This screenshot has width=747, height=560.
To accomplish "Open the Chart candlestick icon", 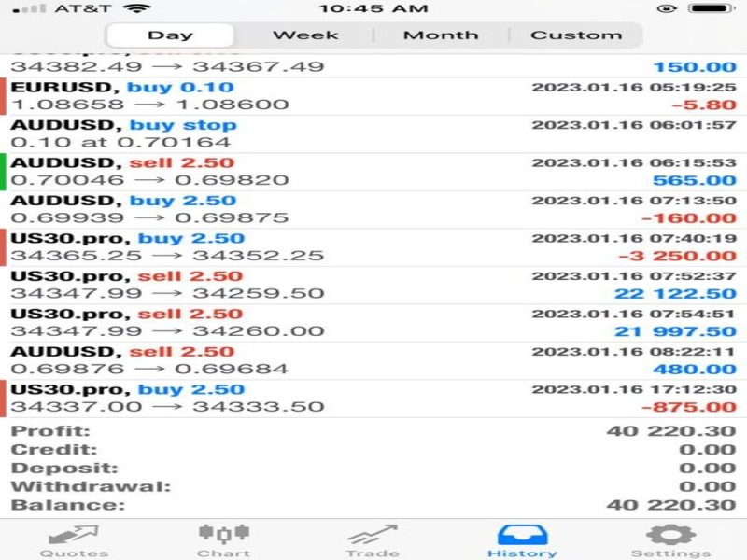I will pos(224,534).
